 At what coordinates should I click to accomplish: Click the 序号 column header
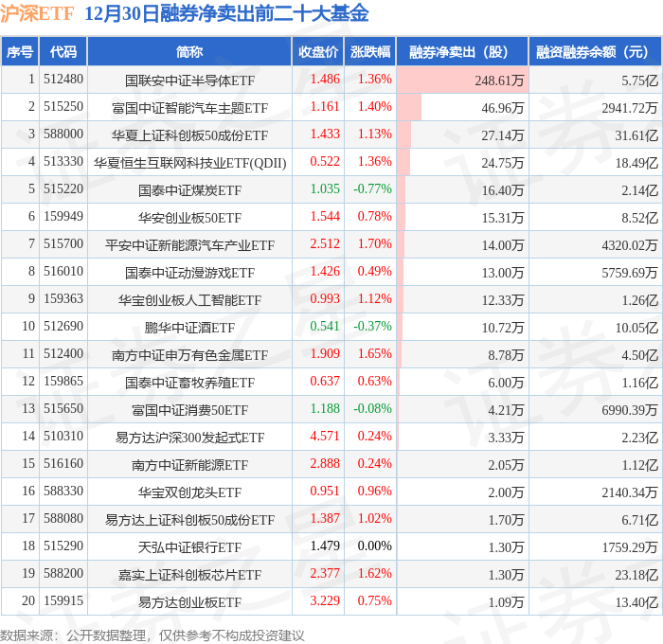point(20,51)
